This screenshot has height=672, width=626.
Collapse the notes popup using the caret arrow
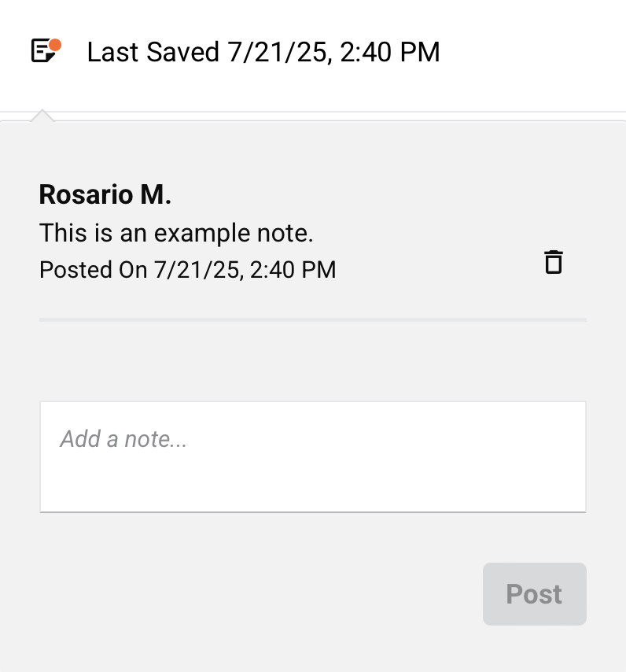click(x=42, y=116)
